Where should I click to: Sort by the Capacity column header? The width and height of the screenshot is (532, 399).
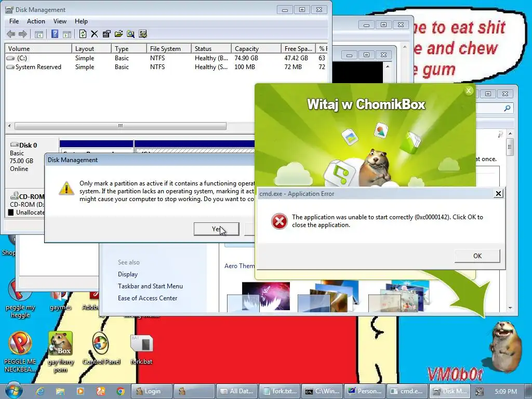(x=256, y=48)
